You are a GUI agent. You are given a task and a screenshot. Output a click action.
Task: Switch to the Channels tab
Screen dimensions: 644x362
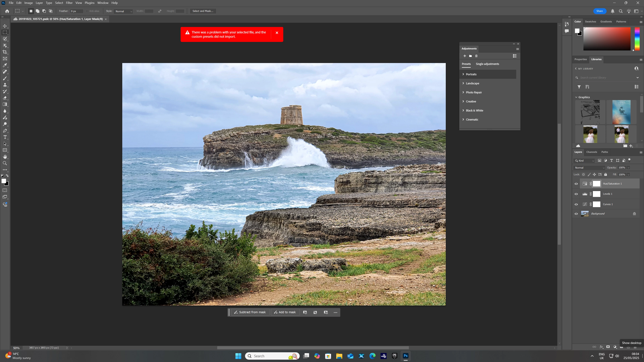point(592,152)
